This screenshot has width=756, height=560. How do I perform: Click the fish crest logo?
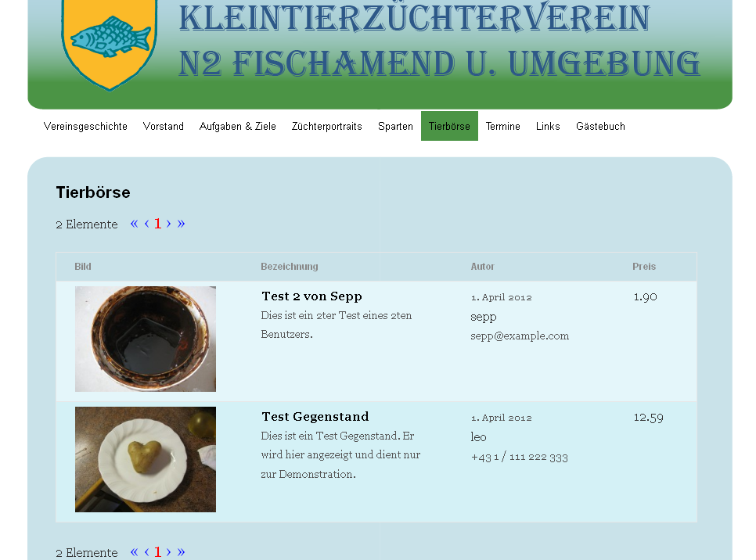[110, 43]
